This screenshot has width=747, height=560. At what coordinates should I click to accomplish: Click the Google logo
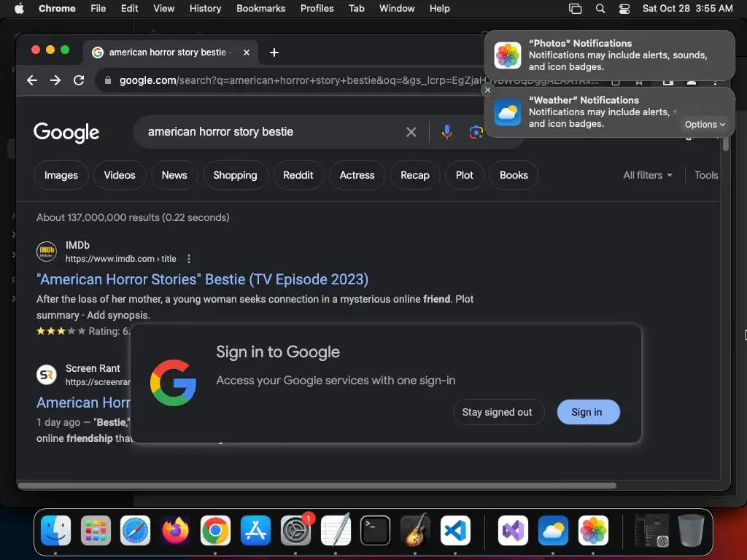pos(66,133)
